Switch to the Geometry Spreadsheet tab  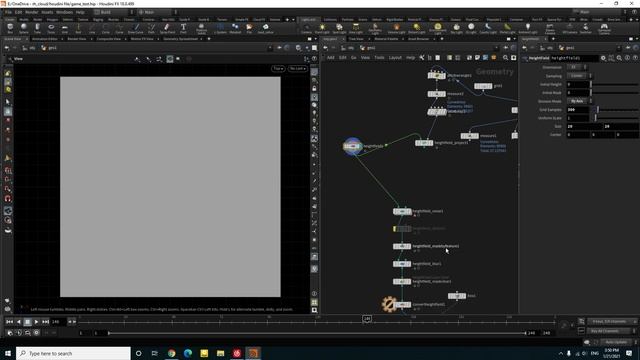point(180,39)
